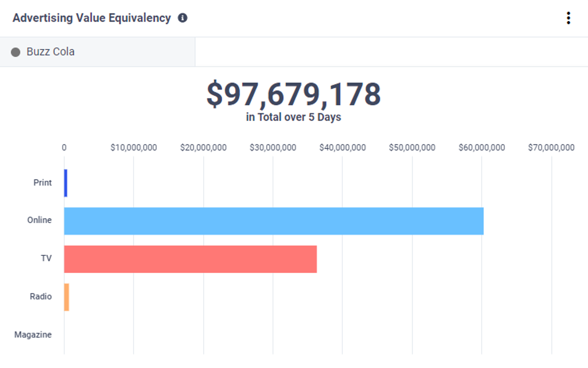Viewport: 588px width, 368px height.
Task: Click the Magazine axis label
Action: point(33,335)
